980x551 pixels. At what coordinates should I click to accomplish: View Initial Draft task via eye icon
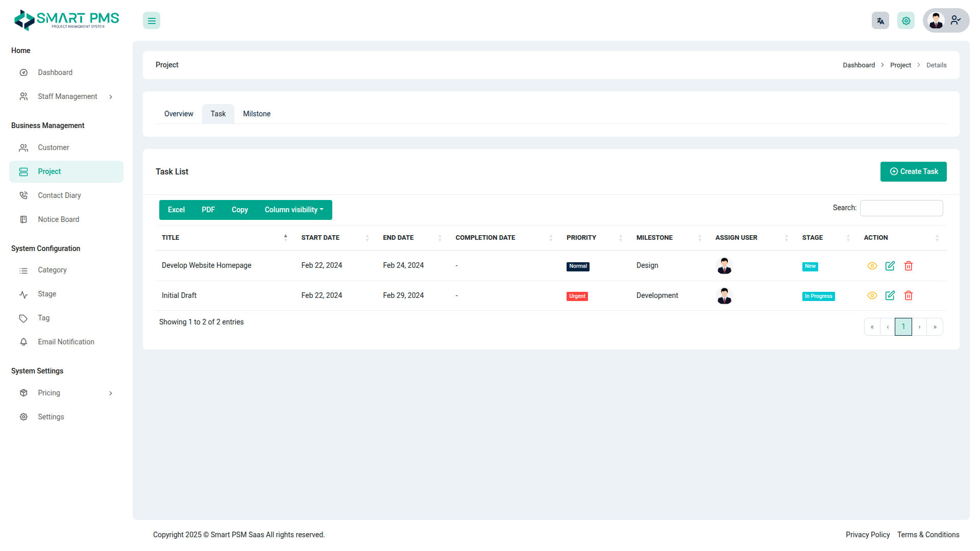pos(872,295)
